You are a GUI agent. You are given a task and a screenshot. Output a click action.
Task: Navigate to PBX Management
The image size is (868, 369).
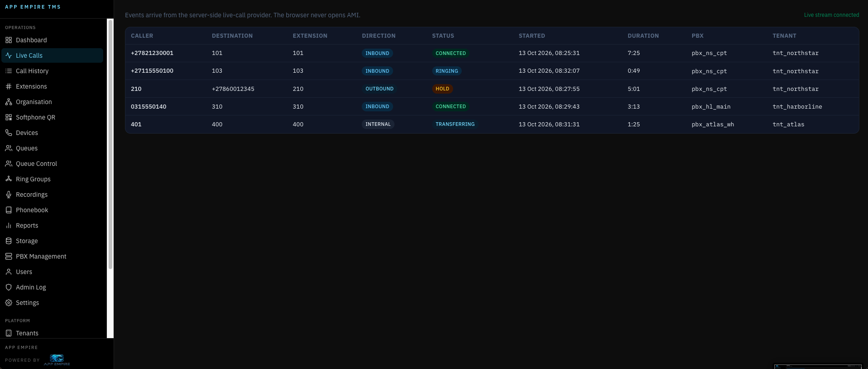52,256
